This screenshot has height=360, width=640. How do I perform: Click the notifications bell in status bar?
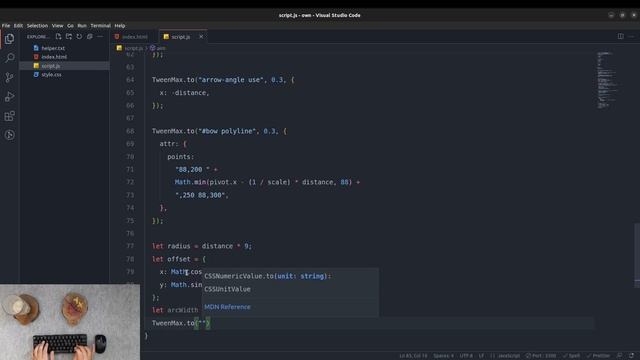[631, 356]
